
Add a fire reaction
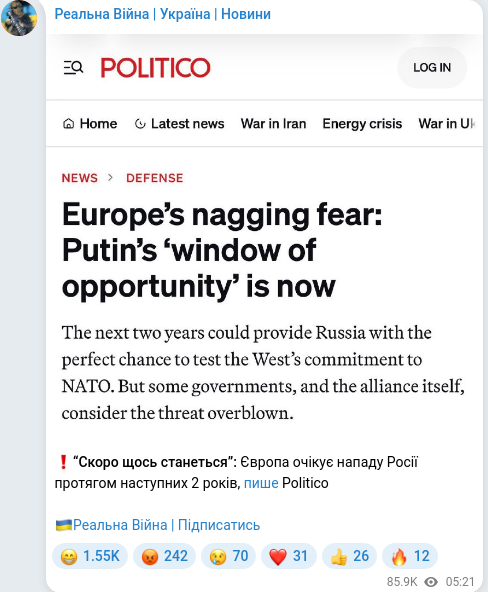[x=410, y=556]
